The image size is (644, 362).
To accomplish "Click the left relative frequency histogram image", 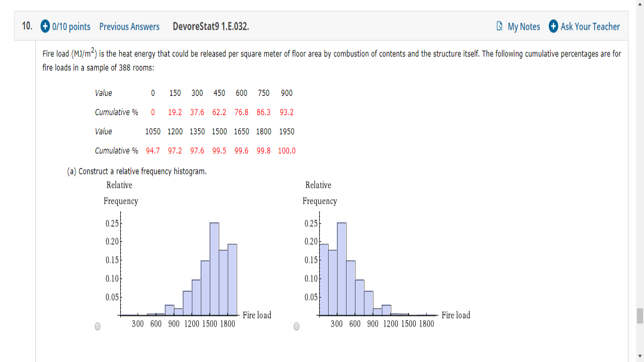I will (179, 264).
